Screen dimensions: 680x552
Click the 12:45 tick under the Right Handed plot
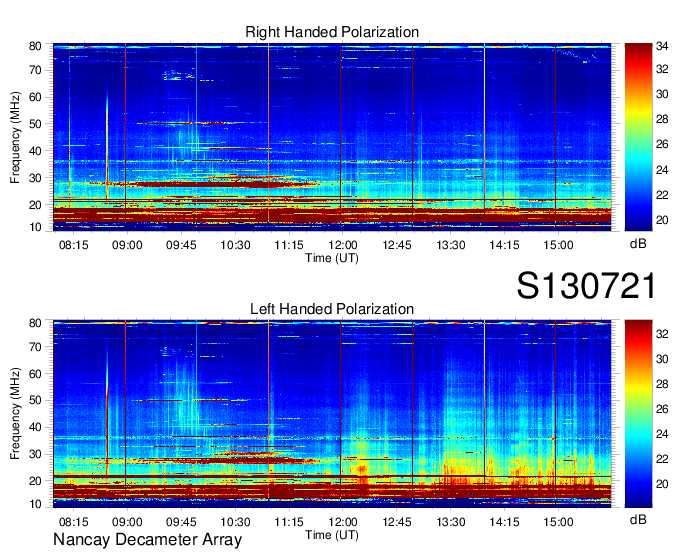pos(397,245)
